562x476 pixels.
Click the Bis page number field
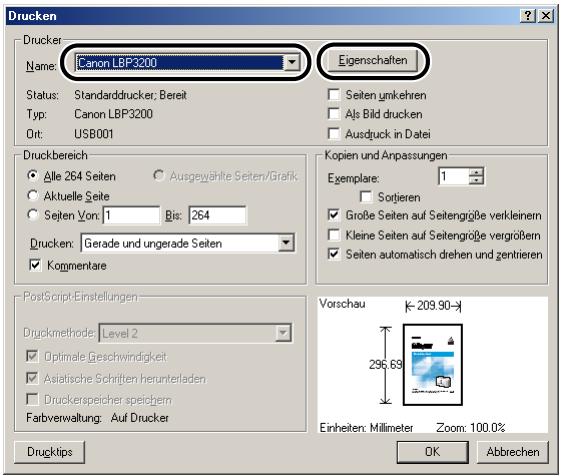point(217,215)
